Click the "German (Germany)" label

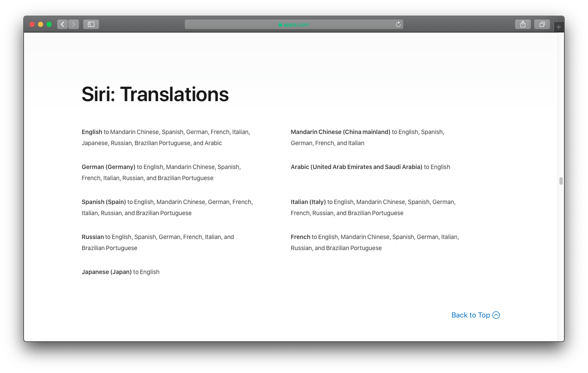coord(108,167)
